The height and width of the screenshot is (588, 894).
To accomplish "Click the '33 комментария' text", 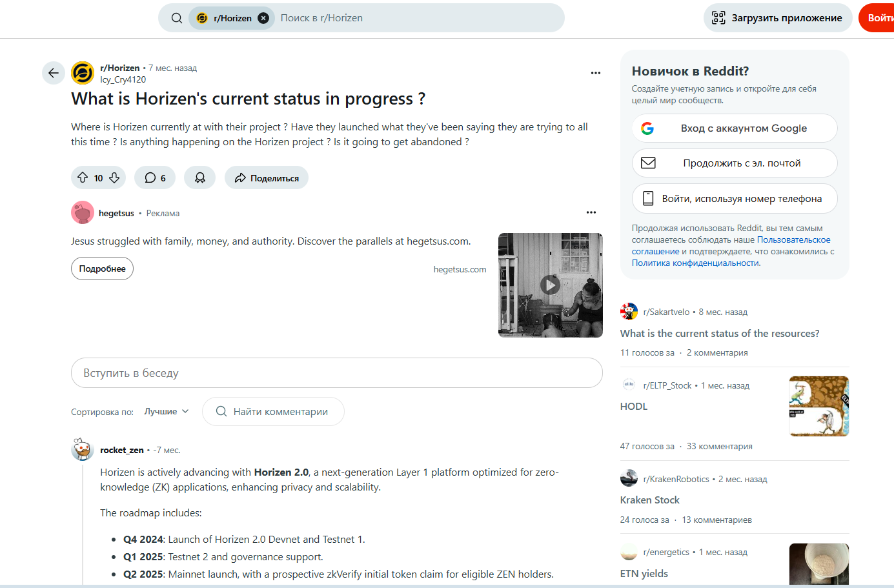I will (x=720, y=446).
